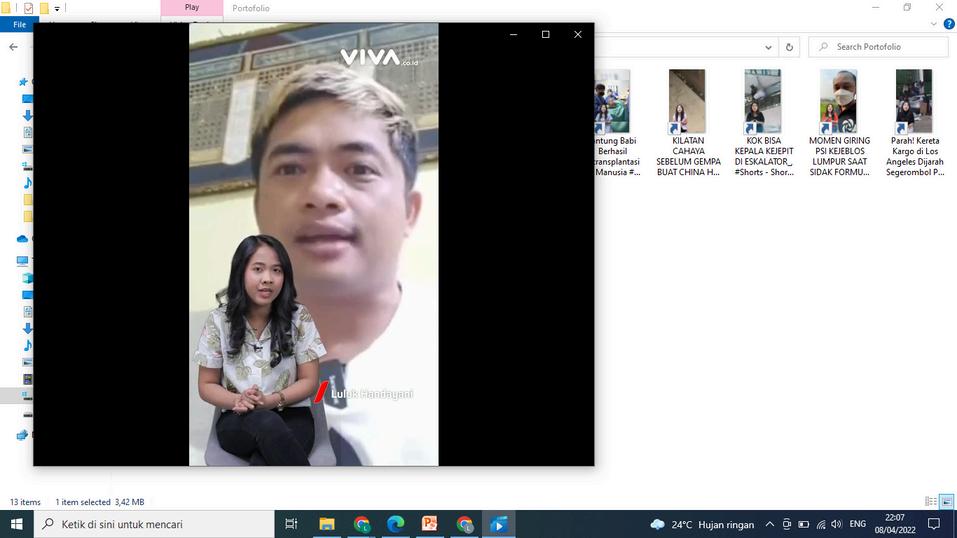
Task: Click the Quick access star icon in sidebar
Action: [x=23, y=82]
